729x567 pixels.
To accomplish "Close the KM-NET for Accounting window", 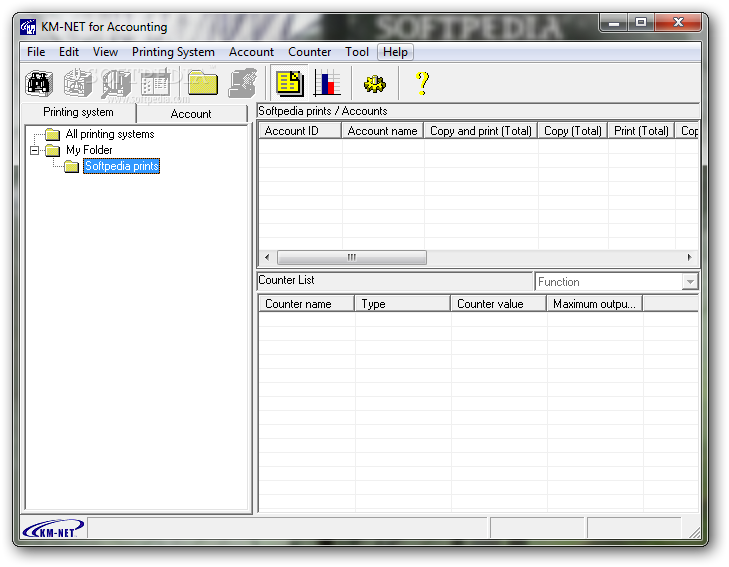I will tap(678, 22).
